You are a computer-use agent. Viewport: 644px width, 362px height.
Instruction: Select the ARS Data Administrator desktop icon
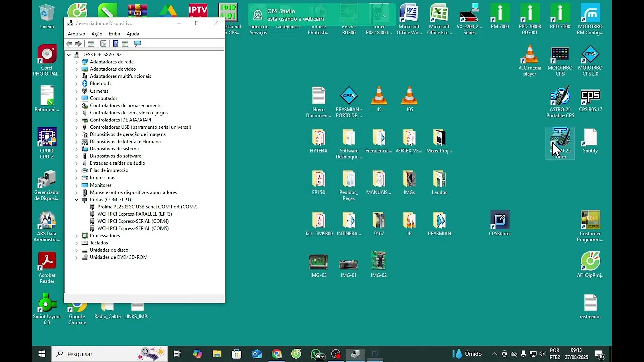click(47, 227)
